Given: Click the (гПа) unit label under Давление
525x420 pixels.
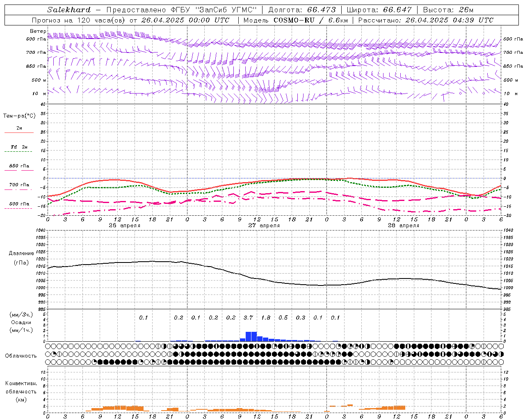Looking at the screenshot, I should click(x=21, y=263).
